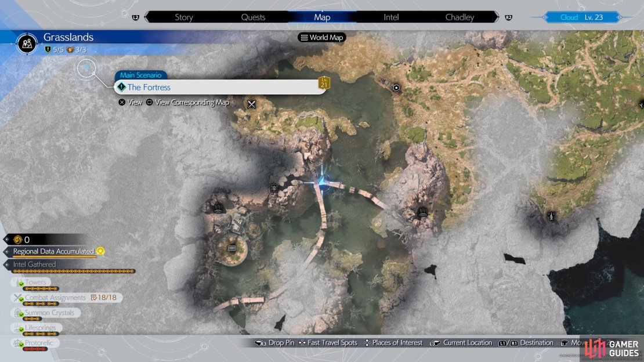The height and width of the screenshot is (362, 644).
Task: Click the red Protorelic progress bar
Action: pyautogui.click(x=35, y=349)
